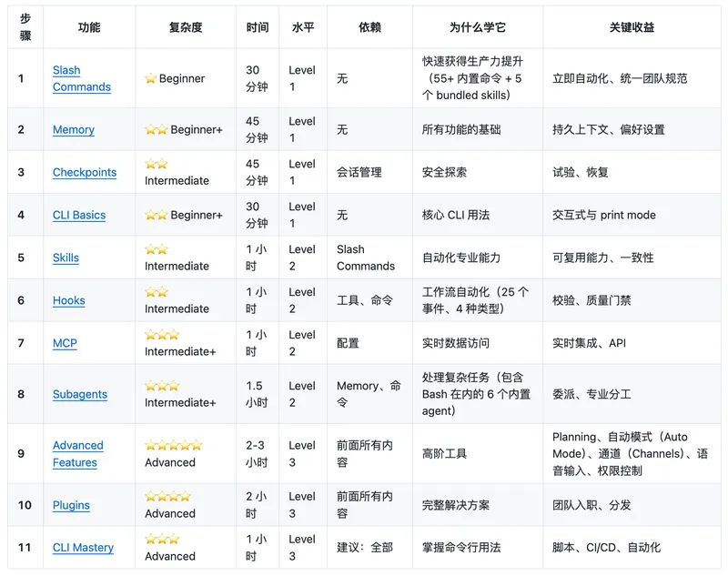This screenshot has height=576, width=728.
Task: Open the CLI Basics link
Action: click(x=79, y=215)
